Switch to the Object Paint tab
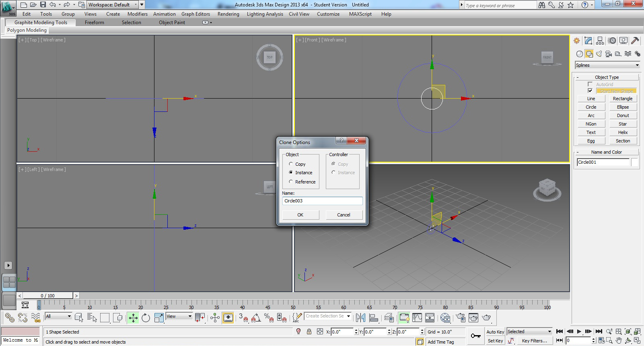Viewport: 644px width, 346px height. click(x=172, y=23)
